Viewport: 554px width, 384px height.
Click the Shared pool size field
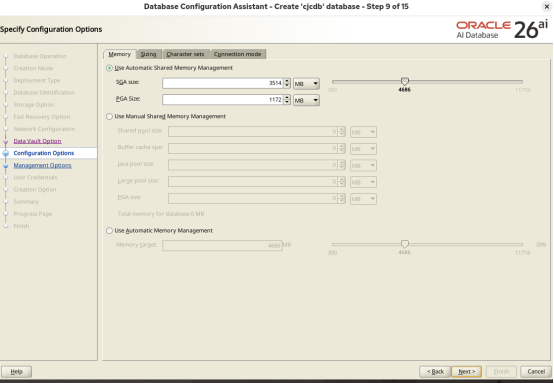(x=253, y=132)
